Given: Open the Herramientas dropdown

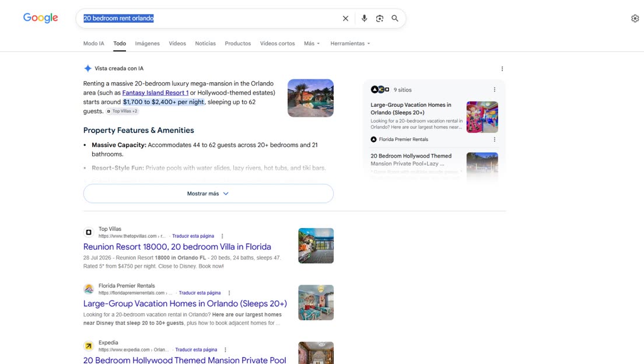Looking at the screenshot, I should 350,44.
